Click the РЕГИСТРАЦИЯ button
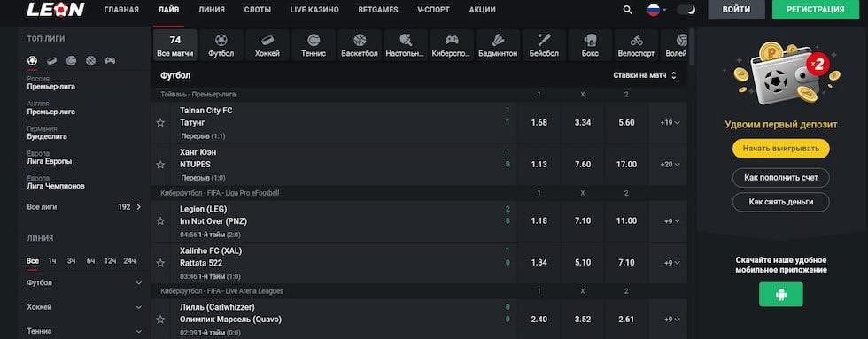This screenshot has height=339, width=868. pyautogui.click(x=816, y=10)
